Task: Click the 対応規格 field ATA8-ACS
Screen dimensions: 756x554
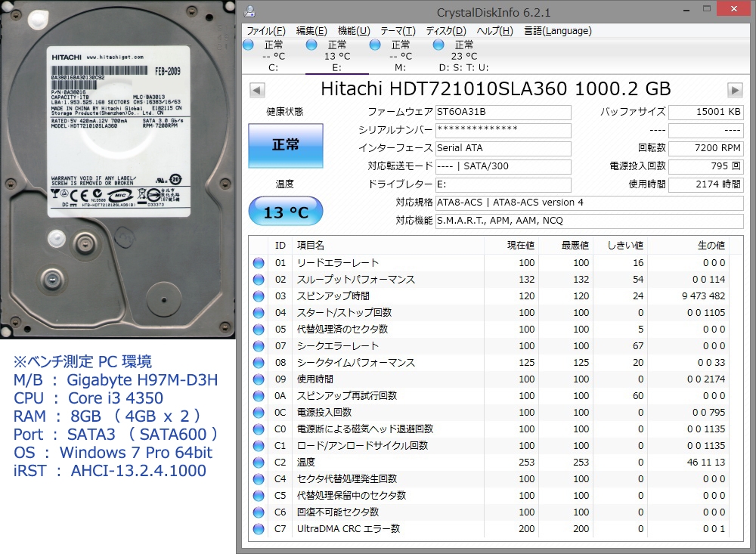Action: click(589, 203)
